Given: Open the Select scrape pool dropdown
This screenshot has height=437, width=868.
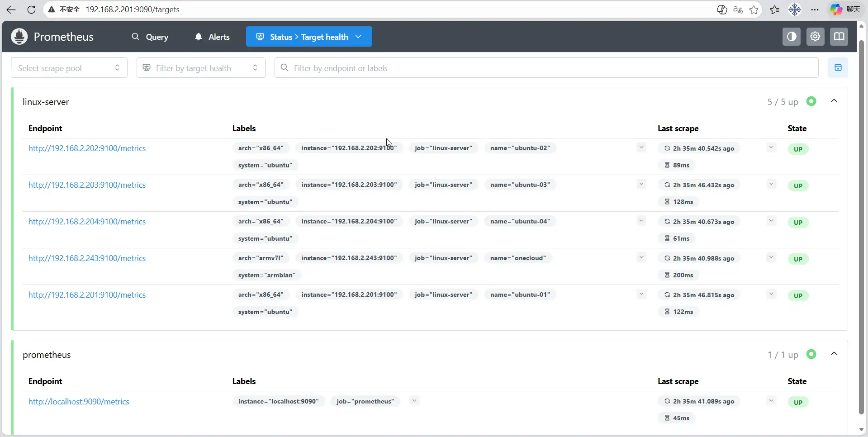Looking at the screenshot, I should (69, 68).
